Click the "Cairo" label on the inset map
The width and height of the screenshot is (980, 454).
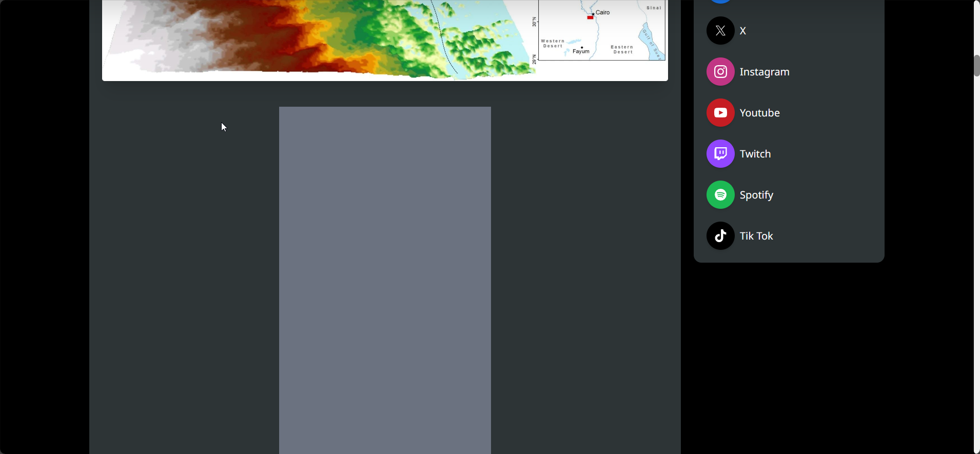click(603, 12)
